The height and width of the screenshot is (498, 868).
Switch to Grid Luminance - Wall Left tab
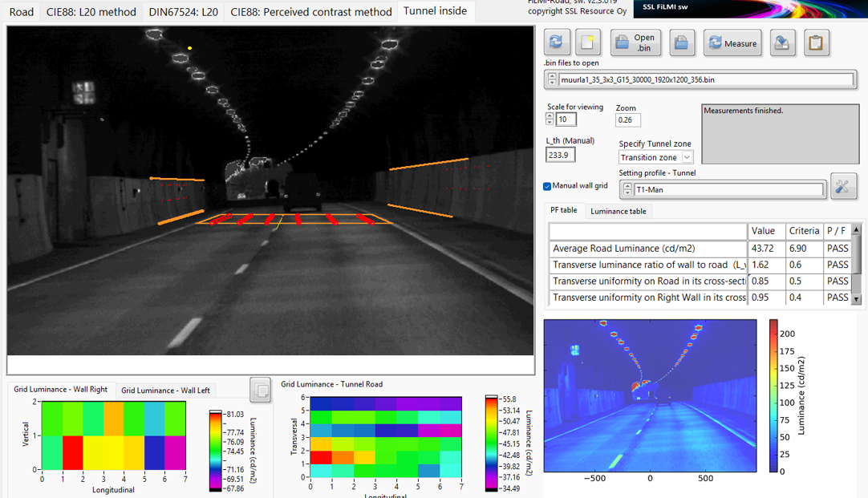click(x=165, y=390)
